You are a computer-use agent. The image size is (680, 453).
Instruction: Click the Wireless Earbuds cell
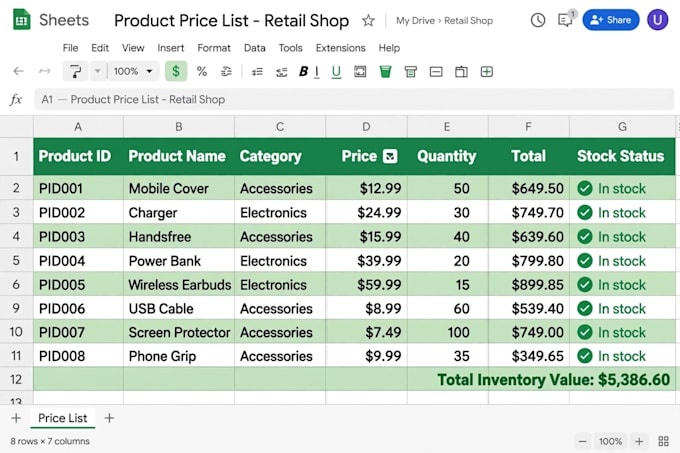coord(179,284)
